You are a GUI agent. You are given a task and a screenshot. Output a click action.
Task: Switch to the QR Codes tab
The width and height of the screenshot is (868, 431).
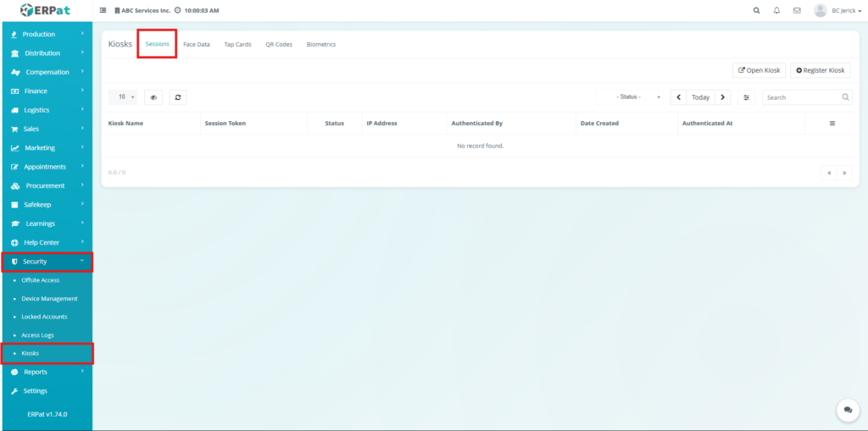point(279,44)
